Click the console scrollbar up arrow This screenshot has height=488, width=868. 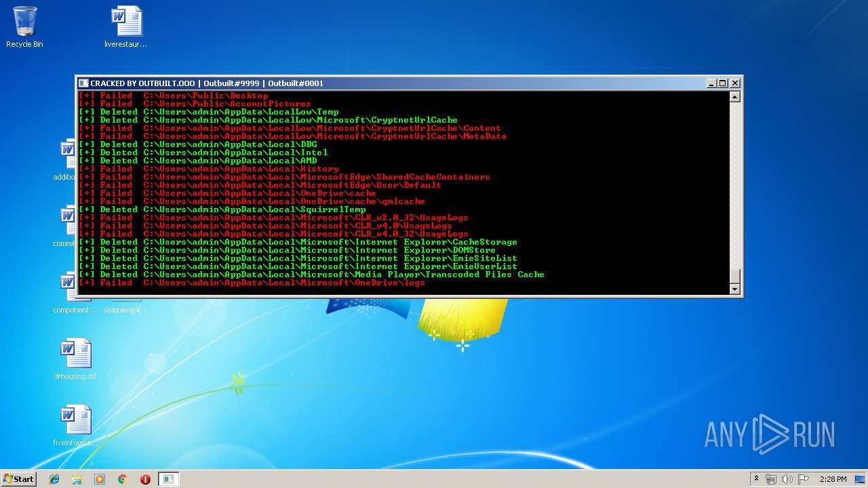point(734,97)
